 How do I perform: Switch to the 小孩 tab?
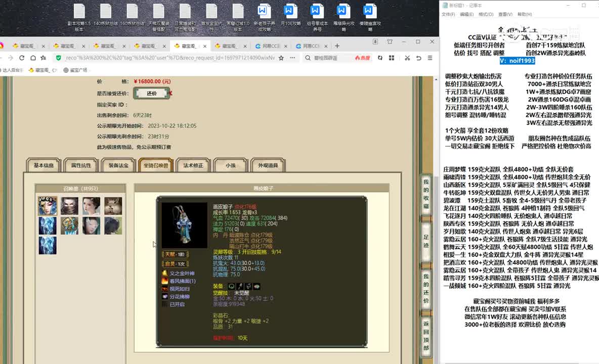pyautogui.click(x=231, y=165)
